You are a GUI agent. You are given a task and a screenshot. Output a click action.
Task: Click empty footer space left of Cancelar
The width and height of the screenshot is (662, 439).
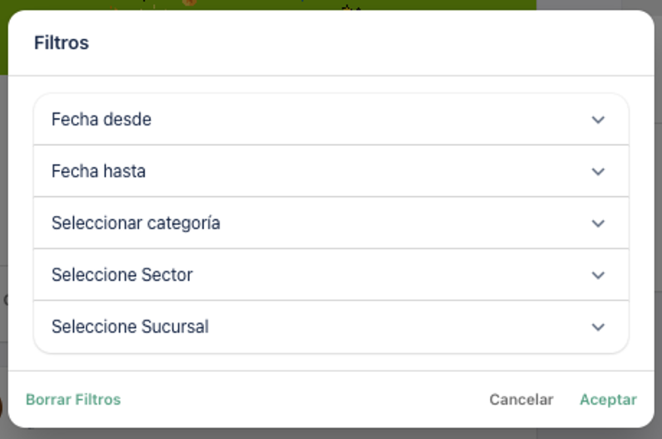[300, 400]
